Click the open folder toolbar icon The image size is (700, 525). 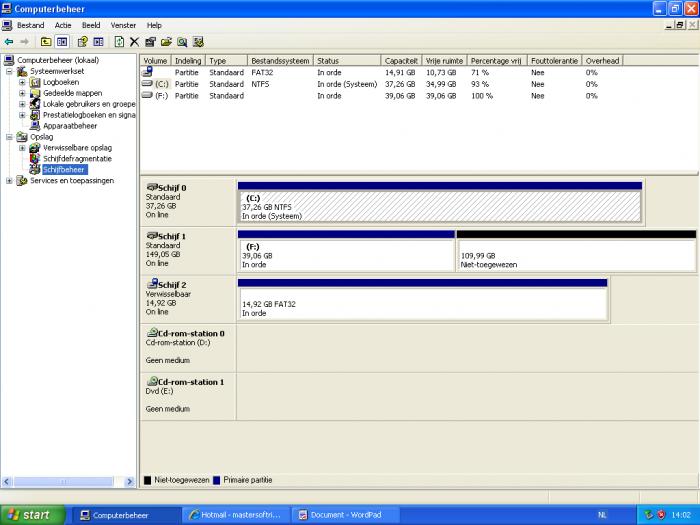[166, 42]
